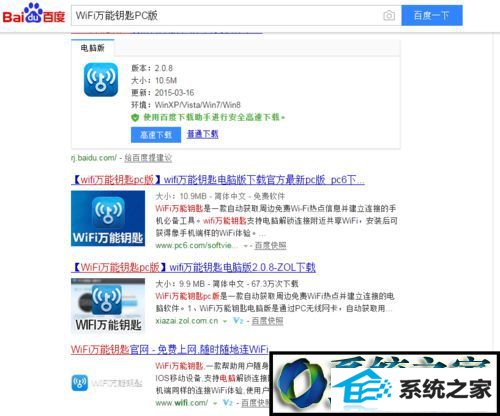
Task: Open the xiazai.zol.com.cn URL
Action: tap(187, 321)
